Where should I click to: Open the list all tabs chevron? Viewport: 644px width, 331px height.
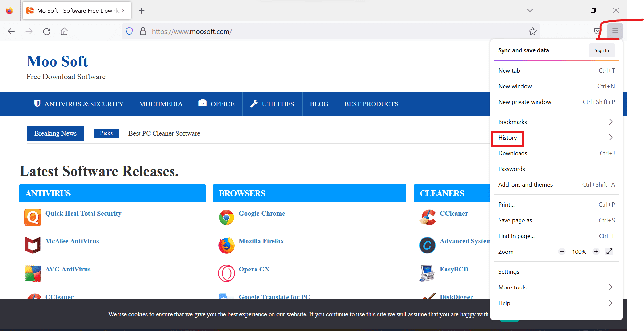tap(530, 10)
